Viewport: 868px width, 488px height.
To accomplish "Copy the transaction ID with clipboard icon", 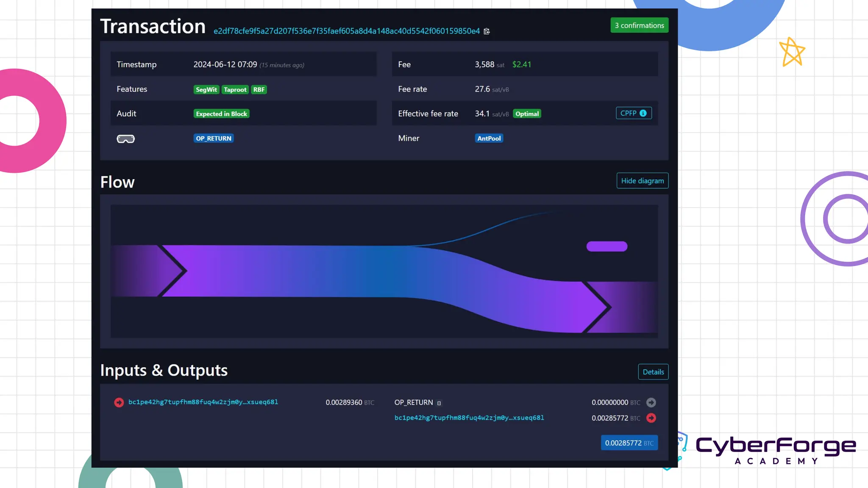I will pyautogui.click(x=487, y=31).
